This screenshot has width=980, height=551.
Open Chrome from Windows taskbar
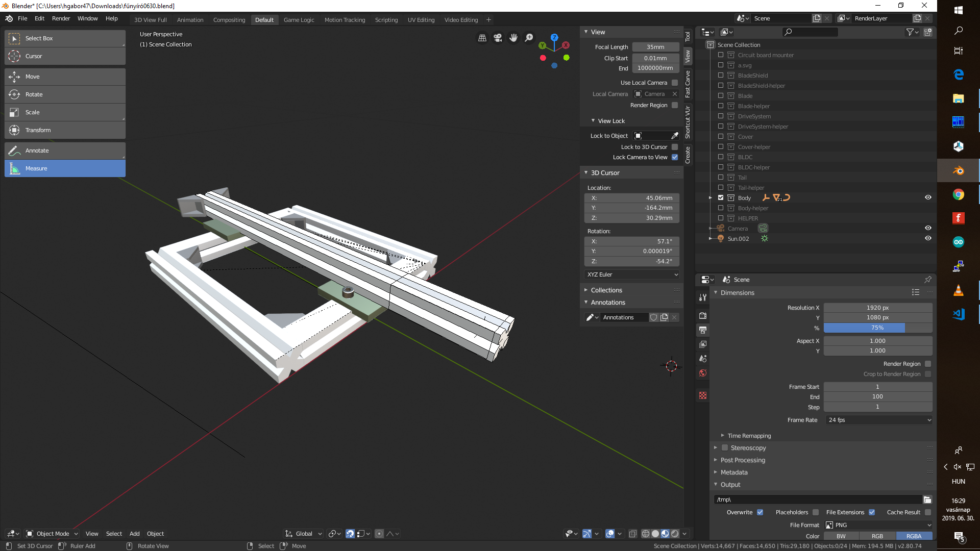tap(958, 194)
